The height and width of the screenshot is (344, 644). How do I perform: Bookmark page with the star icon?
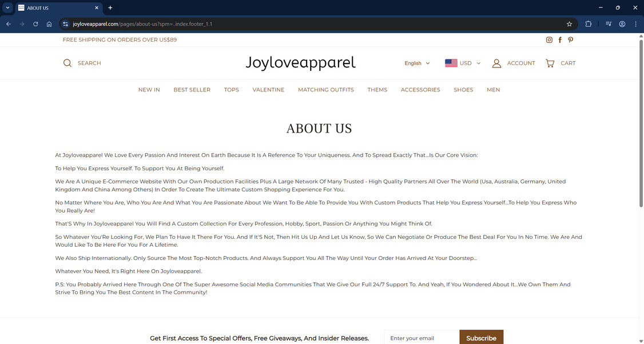[x=569, y=24]
